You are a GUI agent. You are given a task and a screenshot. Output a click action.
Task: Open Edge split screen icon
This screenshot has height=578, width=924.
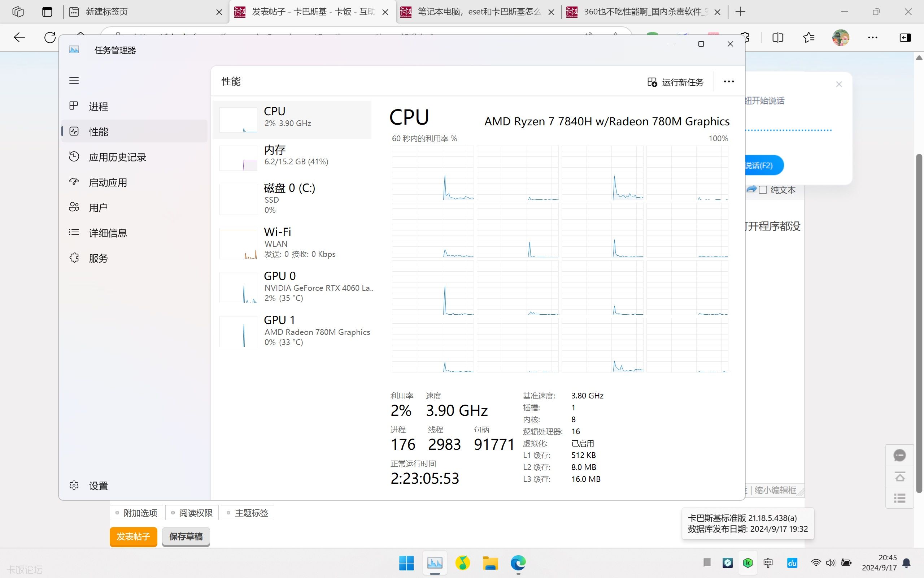pyautogui.click(x=777, y=38)
